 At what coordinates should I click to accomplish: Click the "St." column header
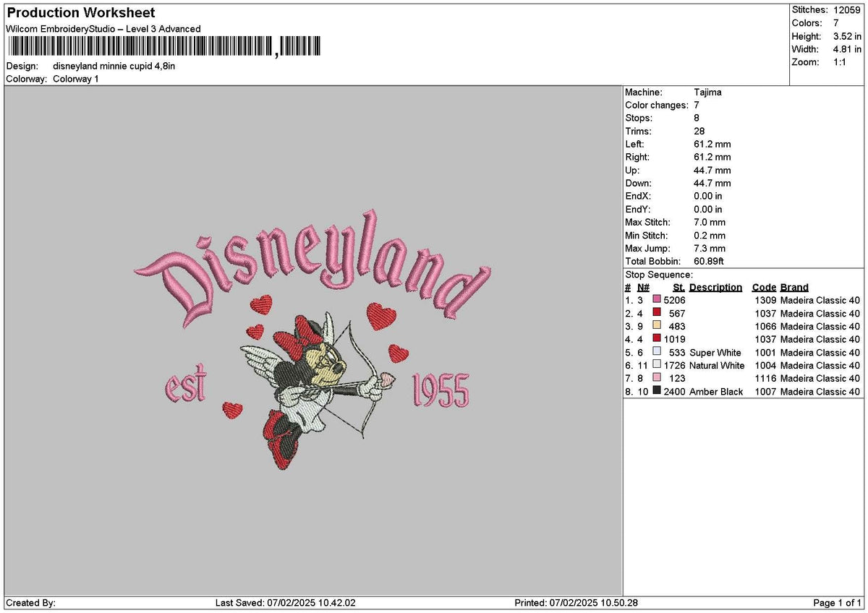coord(678,288)
